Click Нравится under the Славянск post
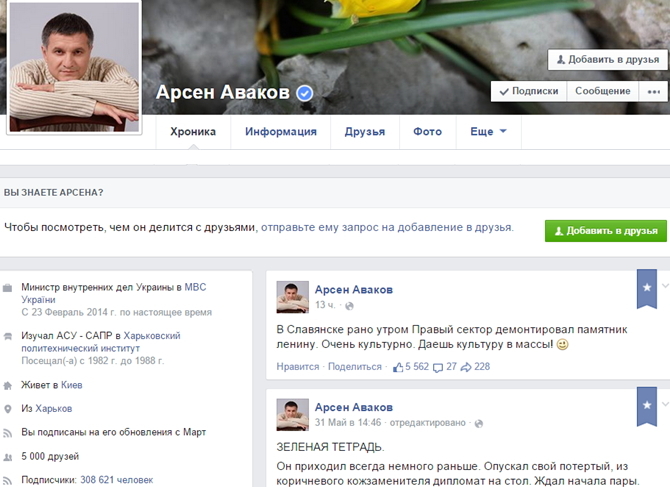Screen dimensions: 670x487 point(298,367)
